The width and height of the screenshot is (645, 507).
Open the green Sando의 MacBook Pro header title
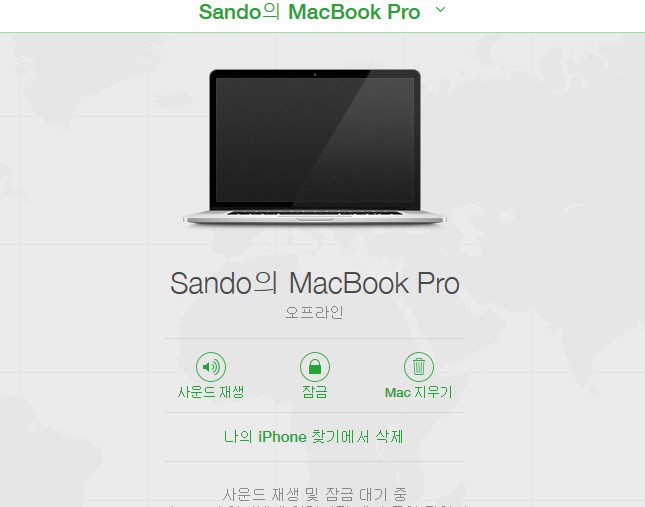click(x=309, y=12)
